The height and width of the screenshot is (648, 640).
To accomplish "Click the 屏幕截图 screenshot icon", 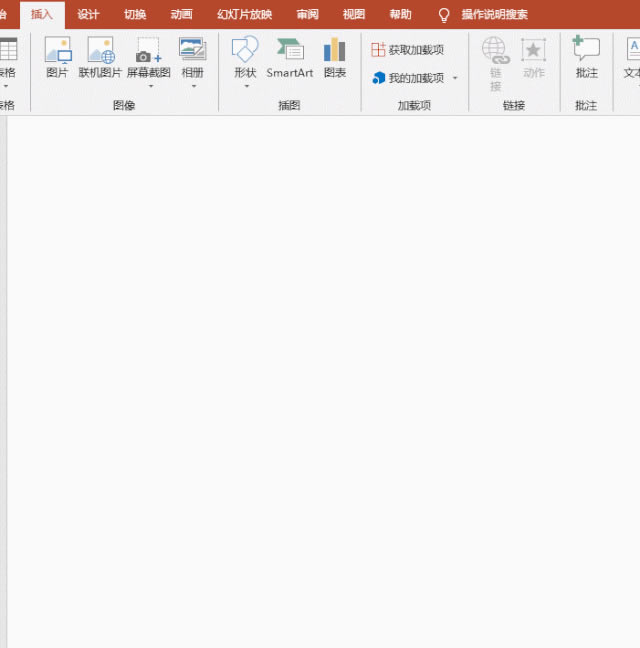I will [148, 51].
